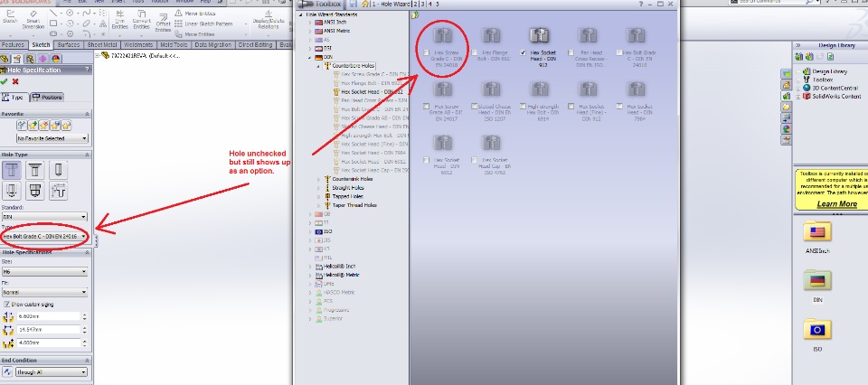Click the counterbore diameter field showing 14.547mm
The height and width of the screenshot is (385, 868).
49,330
